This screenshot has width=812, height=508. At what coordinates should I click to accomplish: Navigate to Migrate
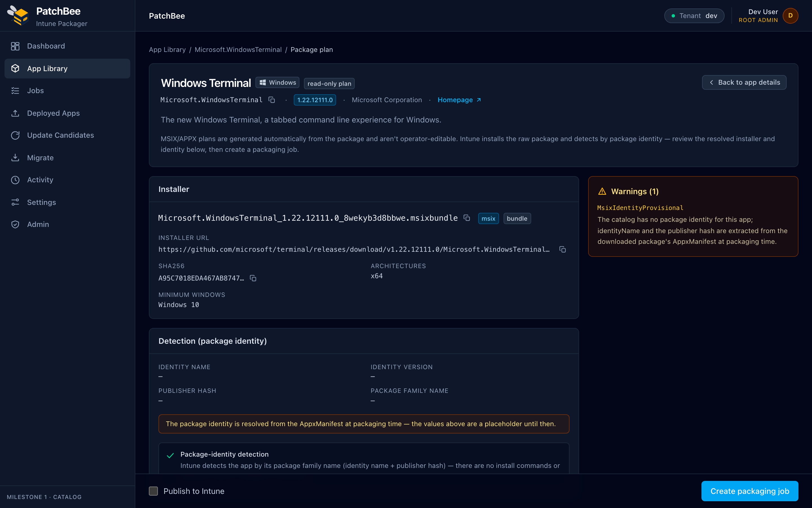tap(67, 157)
